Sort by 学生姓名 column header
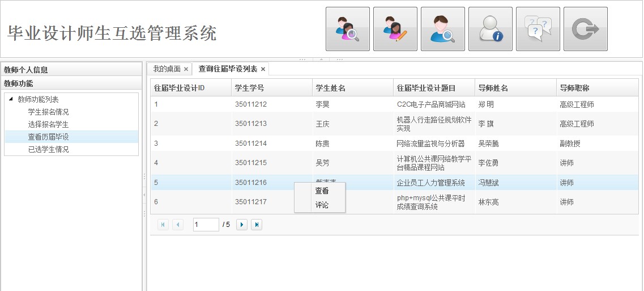This screenshot has height=291, width=644. [353, 88]
